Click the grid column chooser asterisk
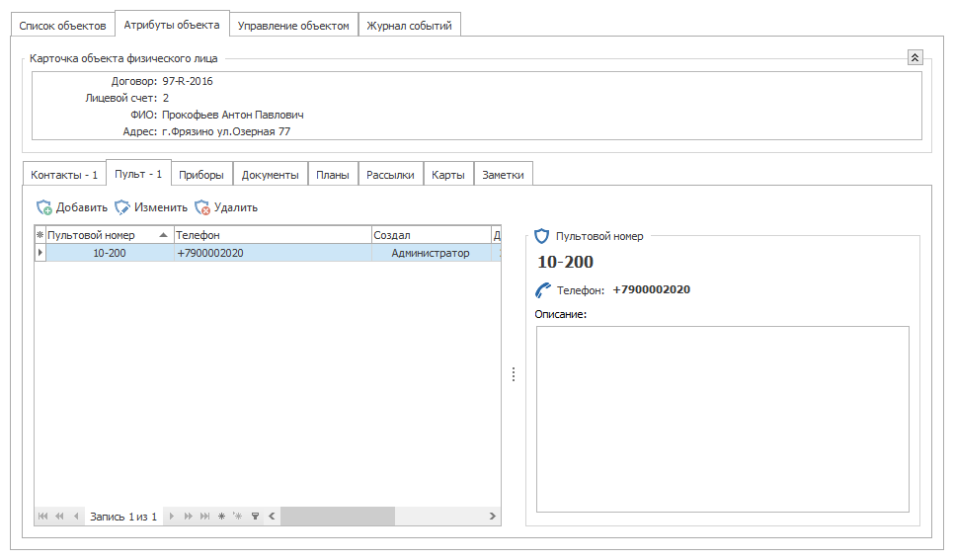 40,235
